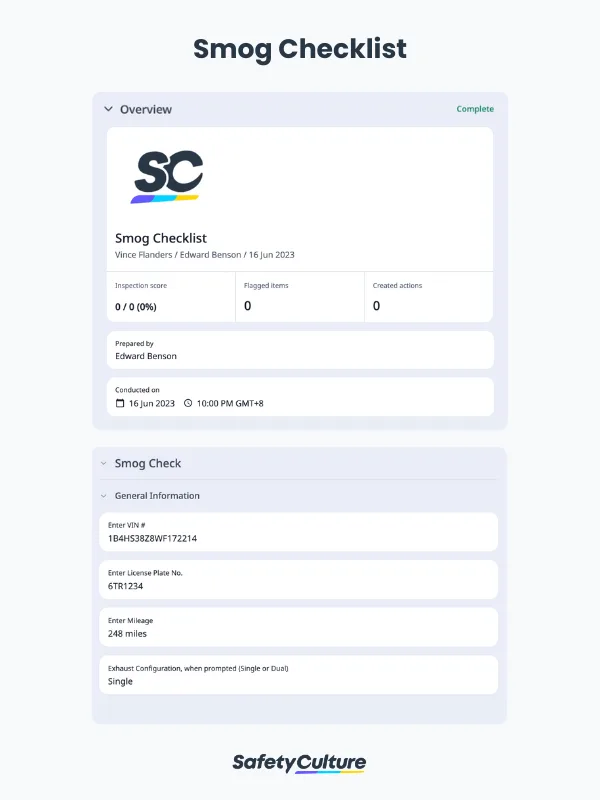Click the Exhaust Configuration field
Screen dimensions: 600x800
(x=300, y=674)
